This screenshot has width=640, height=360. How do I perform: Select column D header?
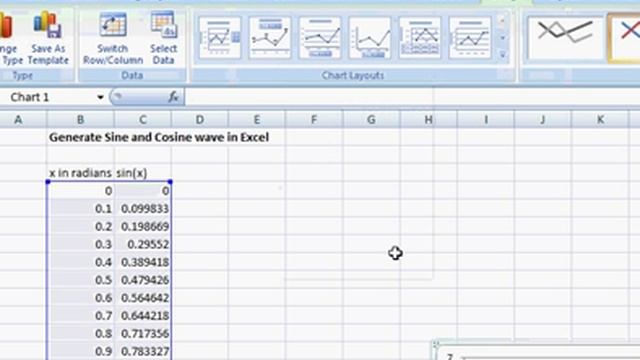click(200, 120)
